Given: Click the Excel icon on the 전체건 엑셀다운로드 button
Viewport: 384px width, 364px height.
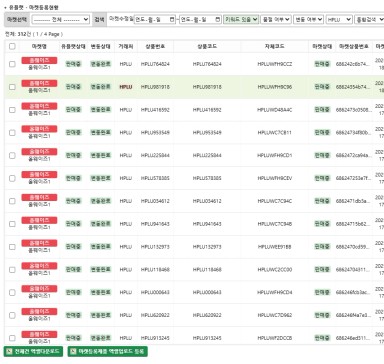Looking at the screenshot, I should 9,351.
